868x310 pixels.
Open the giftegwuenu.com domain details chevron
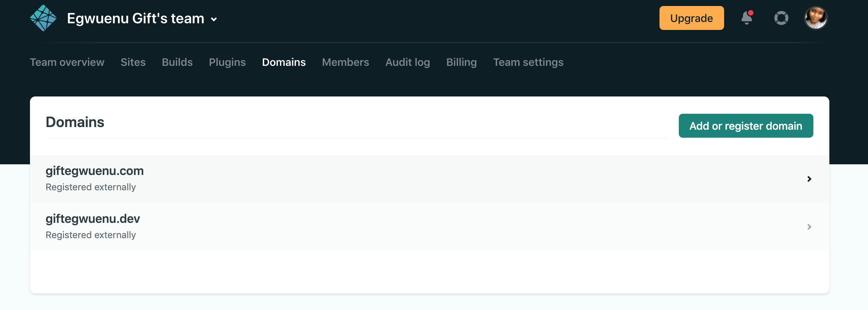pos(810,179)
